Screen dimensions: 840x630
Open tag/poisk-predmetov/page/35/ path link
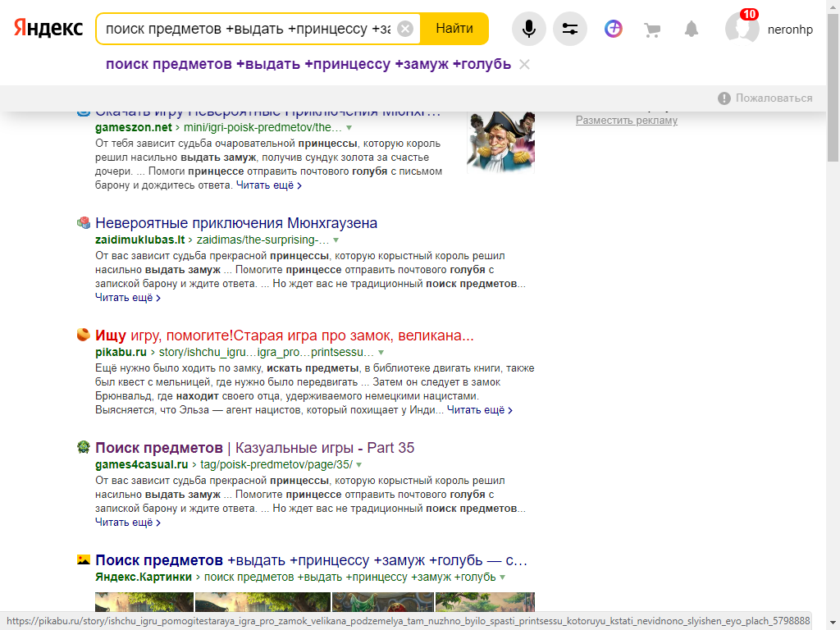click(x=276, y=465)
